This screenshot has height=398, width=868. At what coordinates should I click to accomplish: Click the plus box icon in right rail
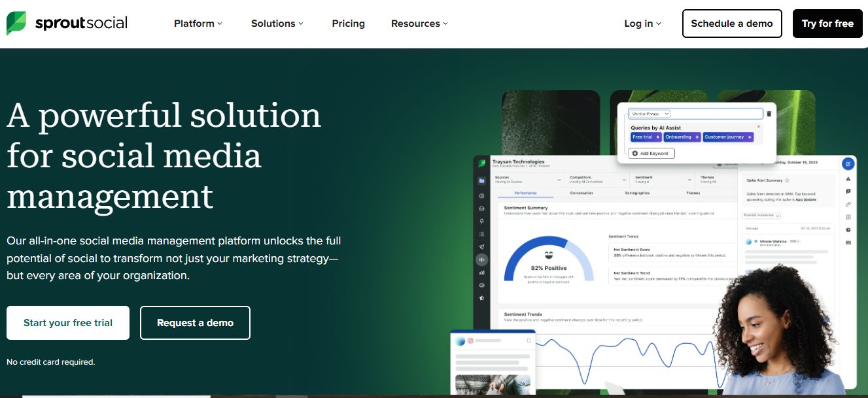coord(848,217)
